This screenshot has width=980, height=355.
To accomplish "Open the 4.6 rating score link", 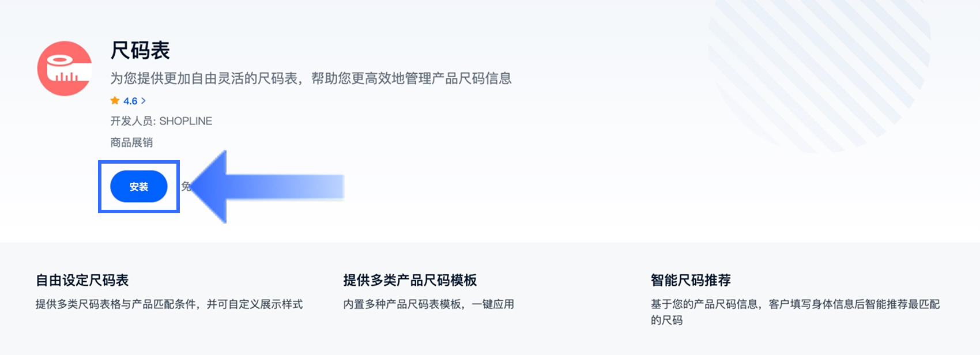I will (x=130, y=101).
